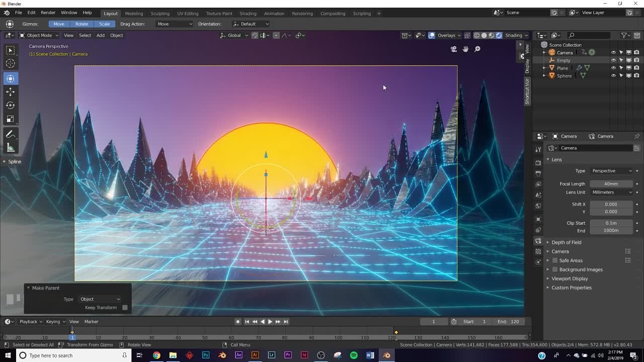644x362 pixels.
Task: Expand the Depth of Field section
Action: point(567,242)
